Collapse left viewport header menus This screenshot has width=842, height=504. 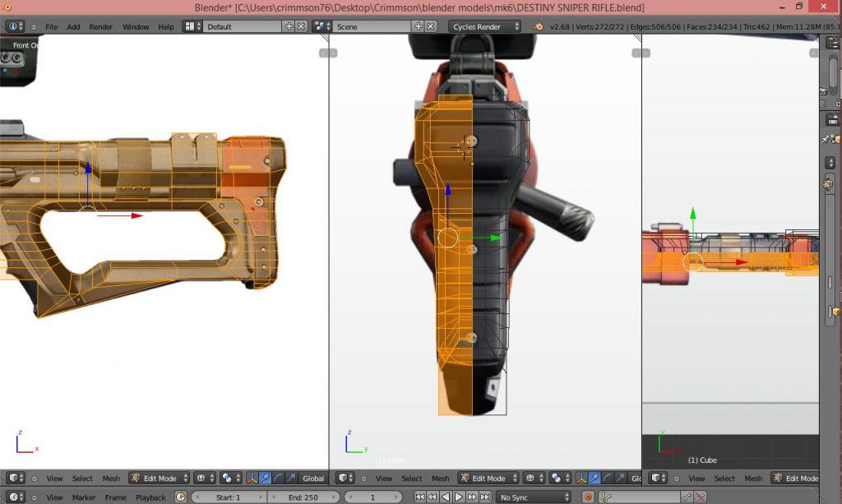(x=34, y=479)
